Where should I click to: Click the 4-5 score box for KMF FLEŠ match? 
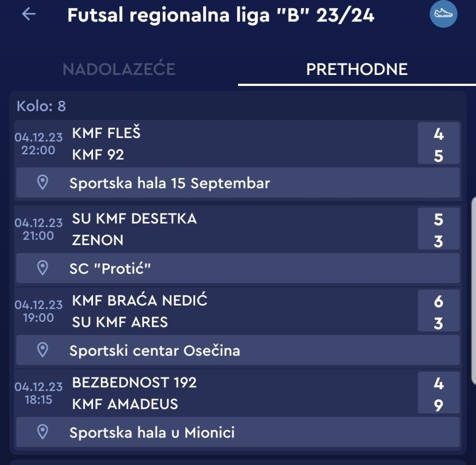coord(438,144)
